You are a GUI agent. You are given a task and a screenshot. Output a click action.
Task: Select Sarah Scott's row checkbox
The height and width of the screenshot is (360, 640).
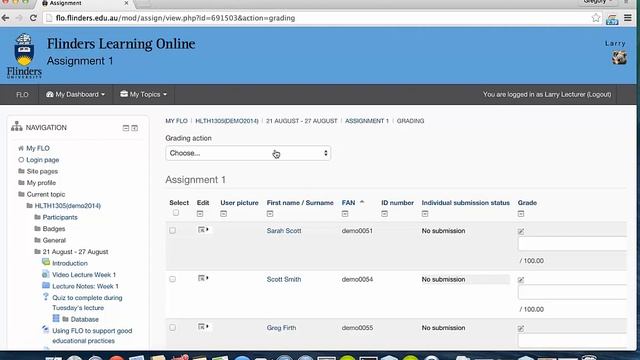pos(172,231)
